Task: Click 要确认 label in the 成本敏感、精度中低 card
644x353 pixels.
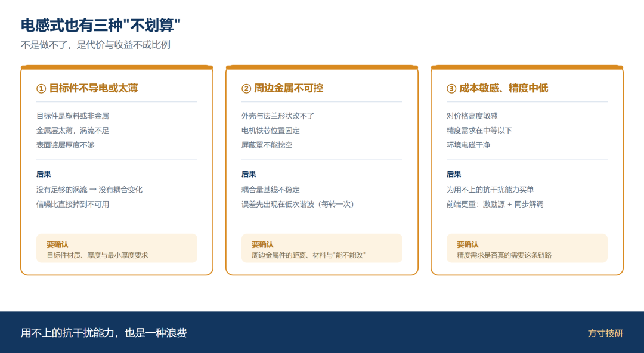Action: click(467, 245)
